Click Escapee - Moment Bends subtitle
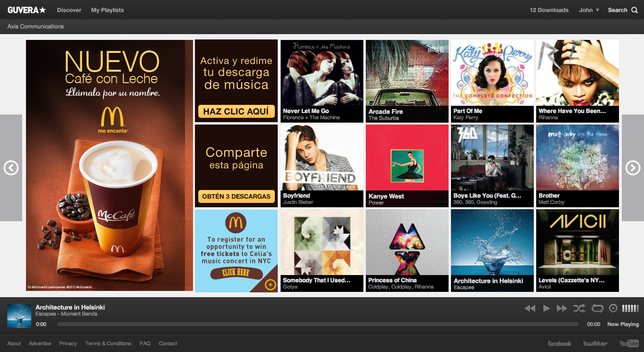The height and width of the screenshot is (352, 644). tap(66, 314)
